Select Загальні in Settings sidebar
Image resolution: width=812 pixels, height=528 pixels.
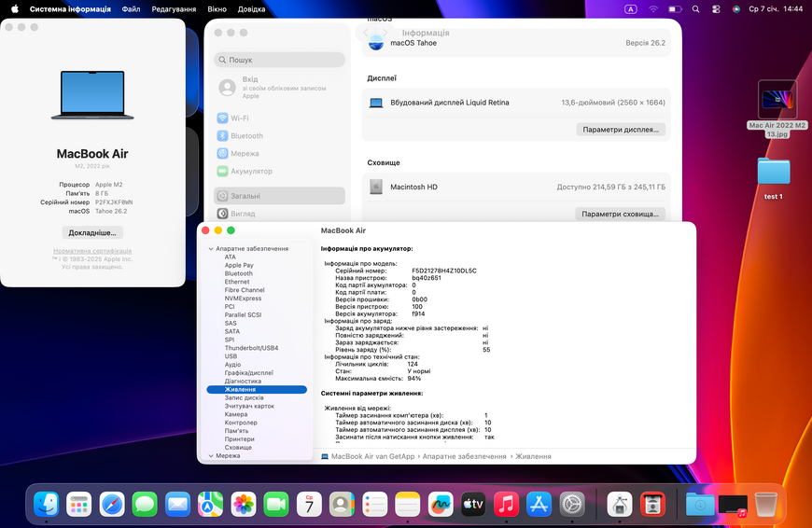point(280,196)
